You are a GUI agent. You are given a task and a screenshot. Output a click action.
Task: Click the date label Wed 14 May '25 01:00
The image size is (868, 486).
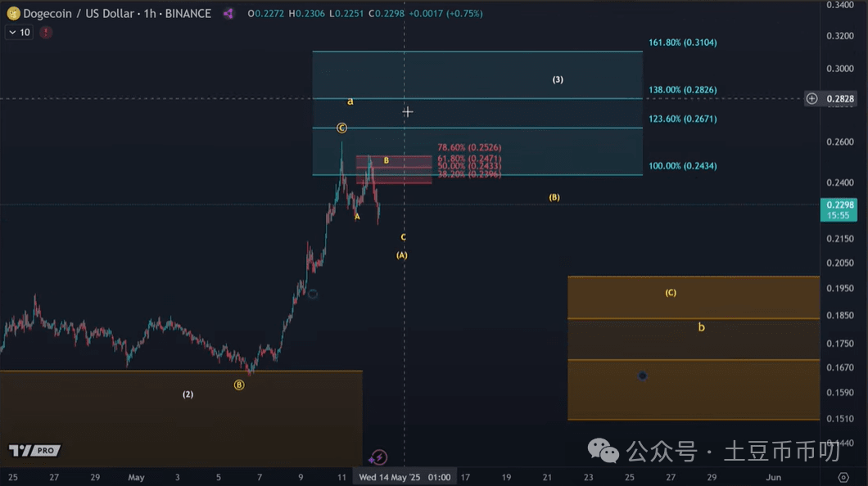[x=405, y=477]
